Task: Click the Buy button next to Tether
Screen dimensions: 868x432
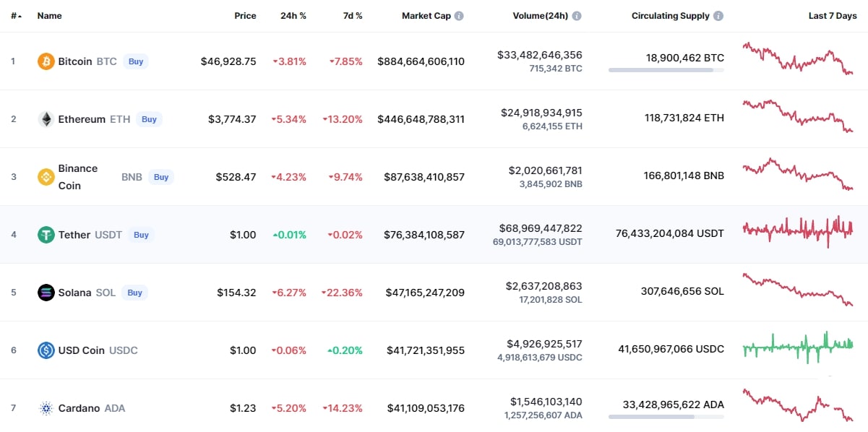Action: 141,235
